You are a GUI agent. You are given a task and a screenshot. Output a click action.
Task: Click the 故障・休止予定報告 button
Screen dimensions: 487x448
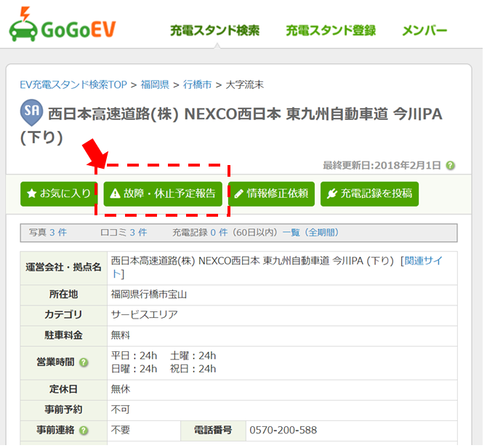tap(163, 194)
